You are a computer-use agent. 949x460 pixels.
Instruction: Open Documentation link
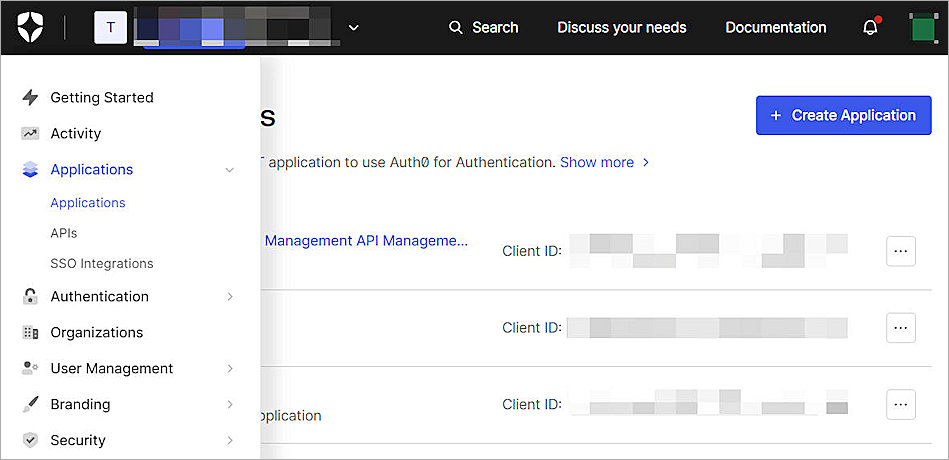click(x=775, y=28)
